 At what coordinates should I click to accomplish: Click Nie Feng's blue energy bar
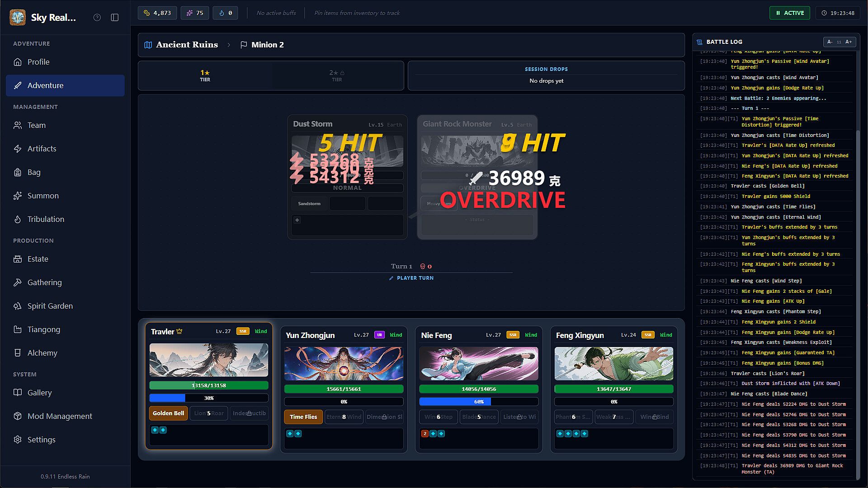click(478, 401)
